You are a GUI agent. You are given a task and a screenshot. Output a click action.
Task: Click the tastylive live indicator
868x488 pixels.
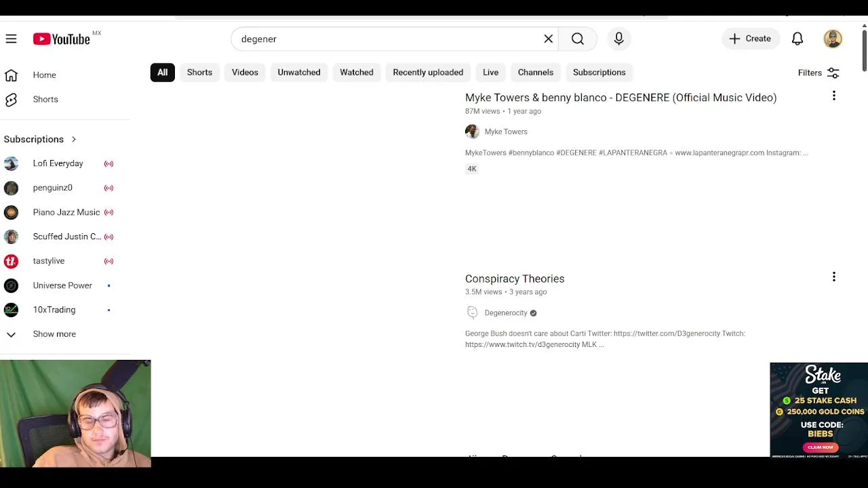pos(108,261)
